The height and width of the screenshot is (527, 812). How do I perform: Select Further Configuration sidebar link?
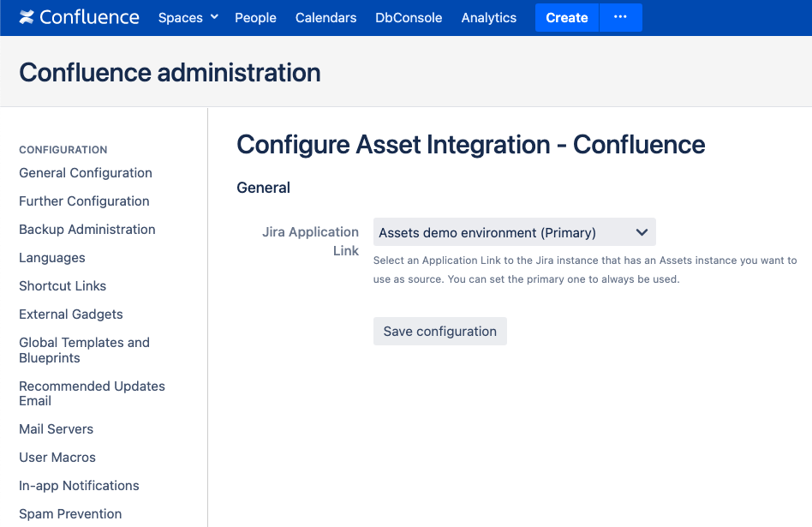[x=84, y=201]
